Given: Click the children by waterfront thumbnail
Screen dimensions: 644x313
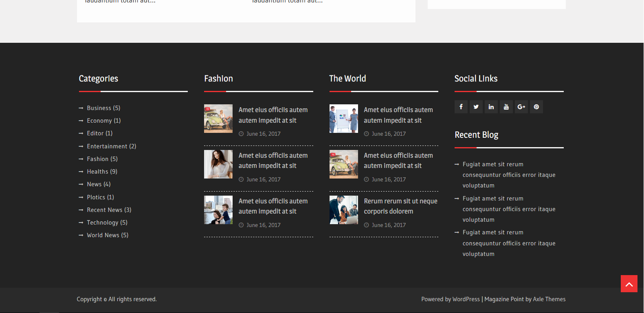Looking at the screenshot, I should pos(218,210).
